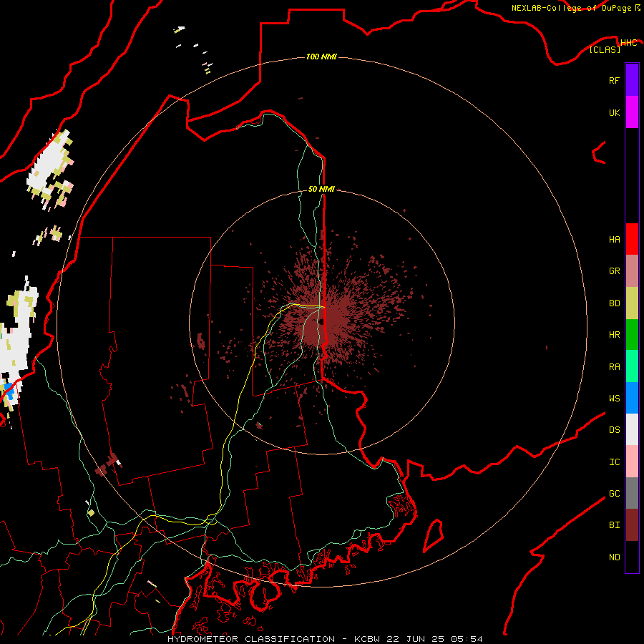The image size is (644, 644).
Task: Click the [CLAS] units label
Action: coord(605,49)
